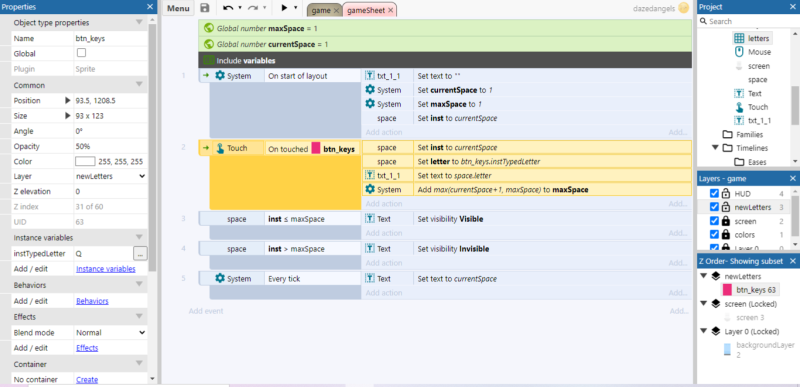
Task: Click the user account avatar icon
Action: (684, 8)
